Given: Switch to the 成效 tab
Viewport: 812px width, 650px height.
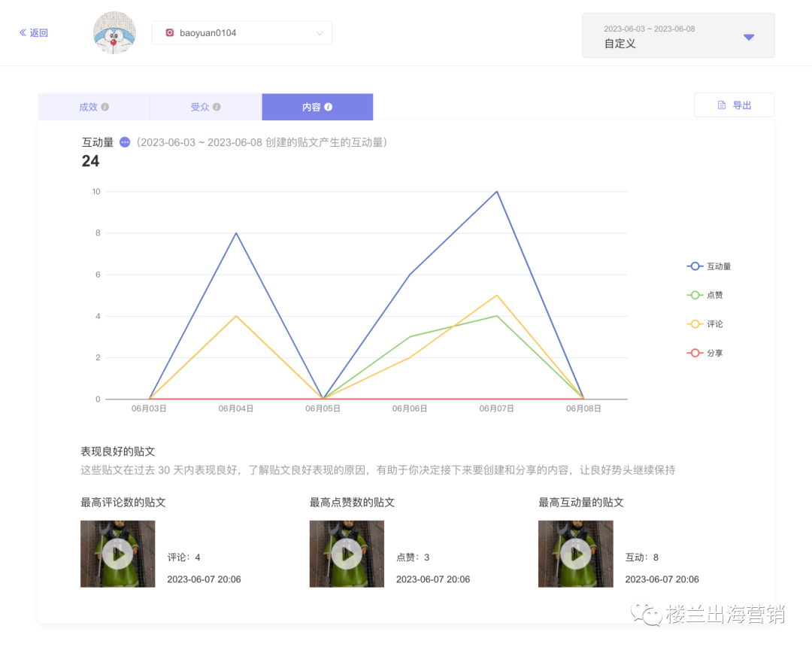Looking at the screenshot, I should pyautogui.click(x=94, y=107).
